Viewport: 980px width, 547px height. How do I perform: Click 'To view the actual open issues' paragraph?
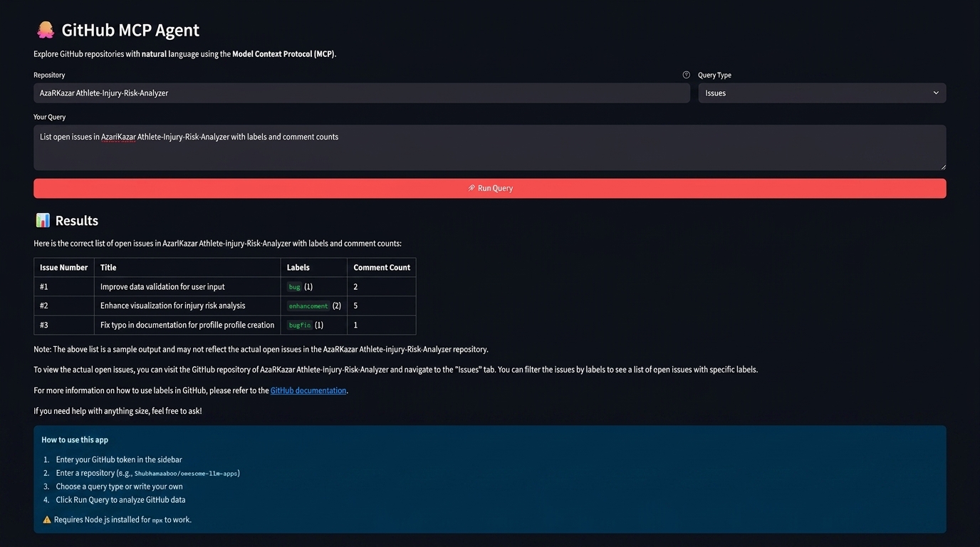(395, 370)
